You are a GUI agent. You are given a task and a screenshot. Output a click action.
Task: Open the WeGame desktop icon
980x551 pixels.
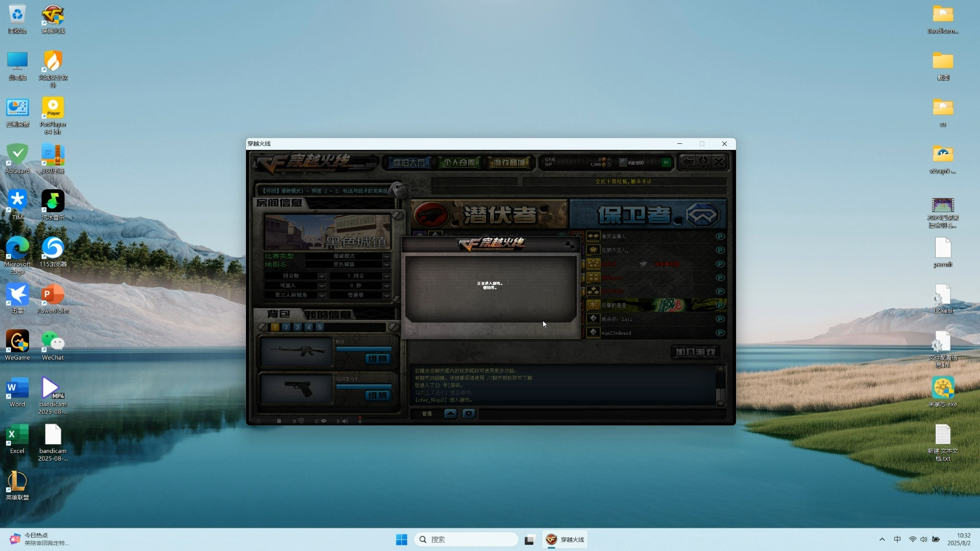[17, 345]
